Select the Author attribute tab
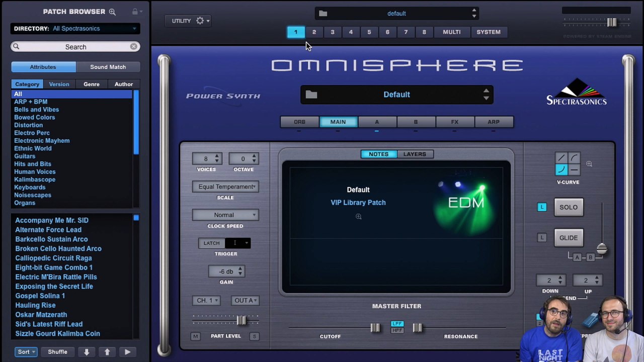Image resolution: width=644 pixels, height=362 pixels. pyautogui.click(x=124, y=84)
